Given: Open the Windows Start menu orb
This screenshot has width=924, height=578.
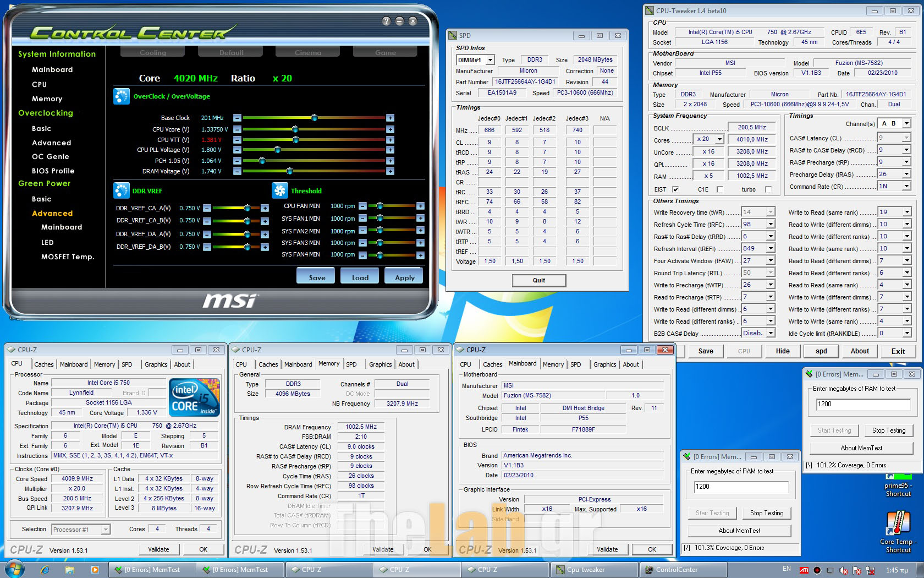Looking at the screenshot, I should 14,569.
